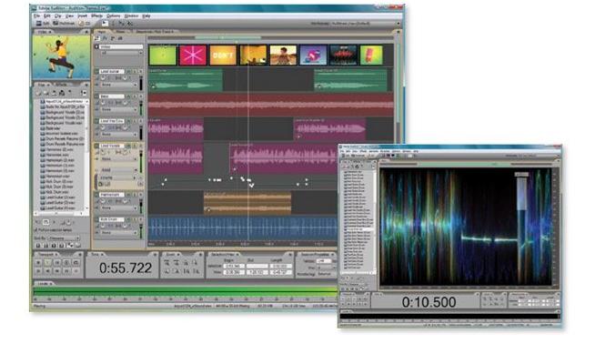Open Lead Guitar track None dropdown
Image resolution: width=595 pixels, height=364 pixels.
(x=119, y=85)
